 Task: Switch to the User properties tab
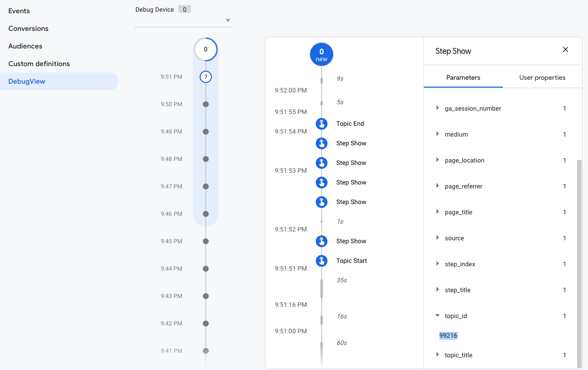[542, 77]
